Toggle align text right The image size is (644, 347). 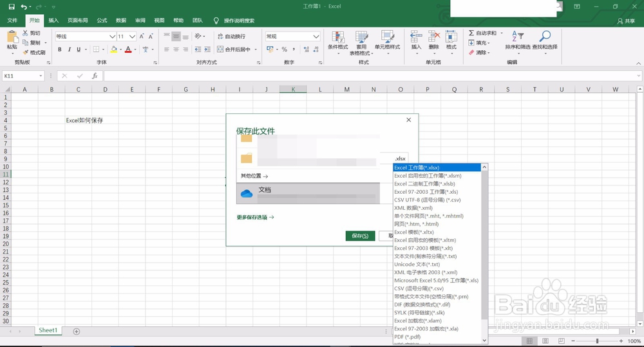pos(185,50)
